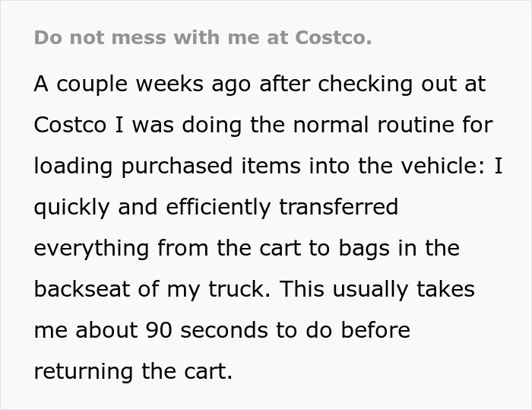The width and height of the screenshot is (532, 410).
Task: Click the words 'my truck.'
Action: [x=219, y=290]
